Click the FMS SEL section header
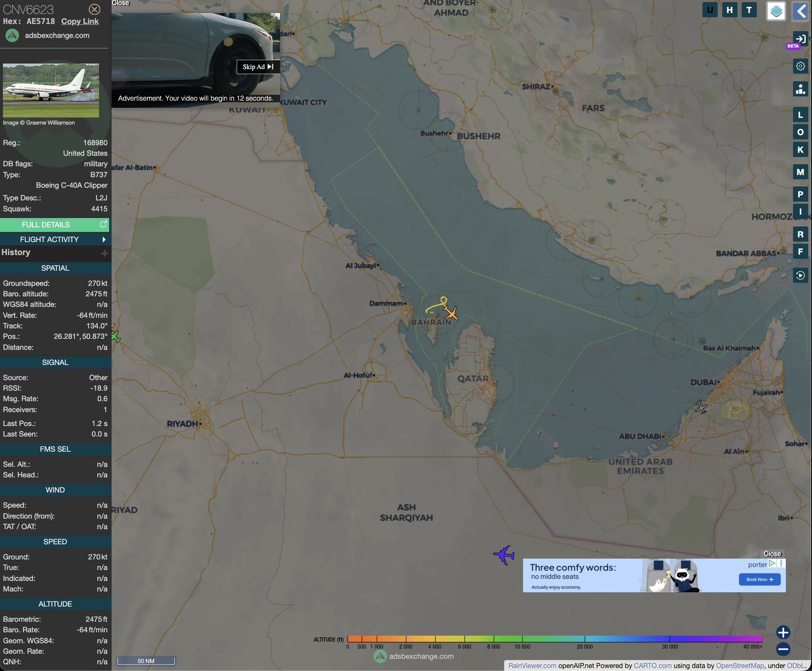This screenshot has width=812, height=671. tap(55, 449)
